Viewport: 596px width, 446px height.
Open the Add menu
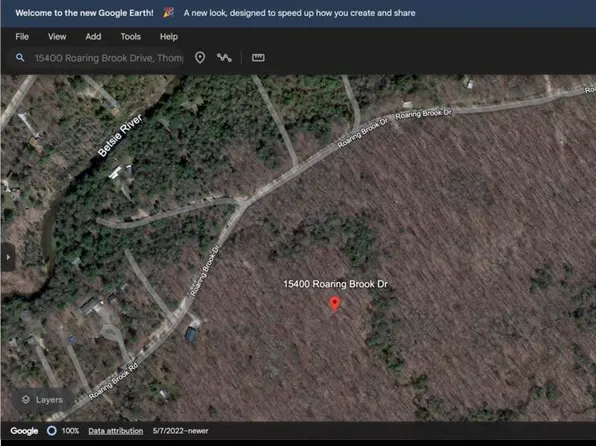pyautogui.click(x=93, y=37)
